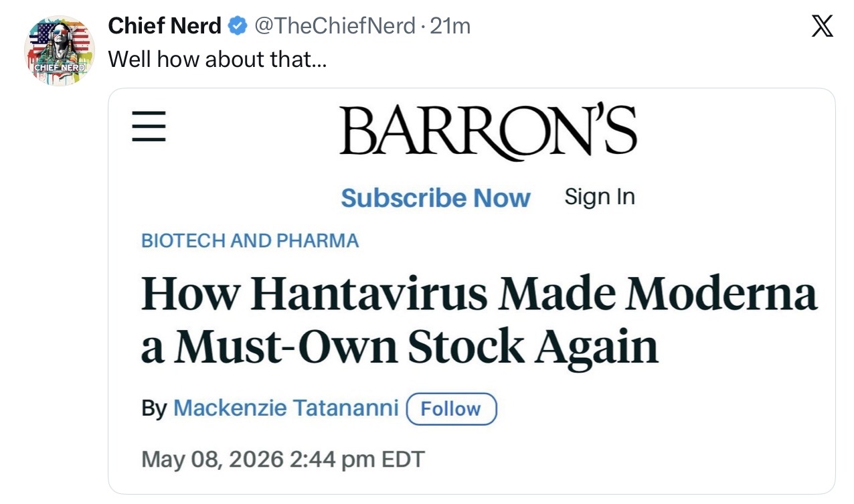Open Mackenzie Tatananni's author page
Screen dimensions: 854x504
286,408
